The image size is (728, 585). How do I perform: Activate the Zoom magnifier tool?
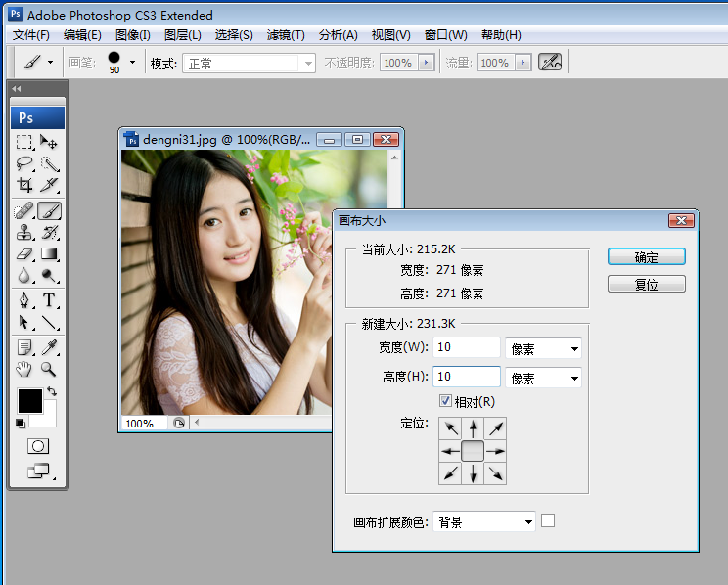[x=49, y=370]
